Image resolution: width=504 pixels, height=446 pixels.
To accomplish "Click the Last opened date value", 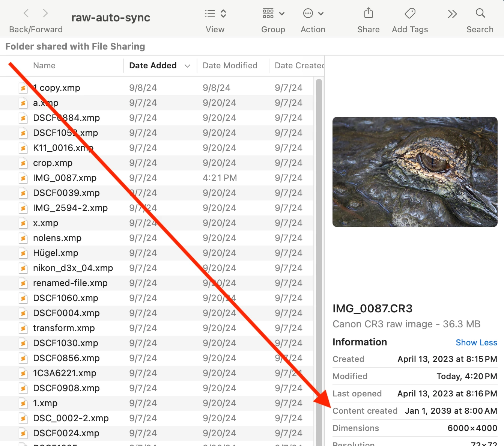I will click(447, 394).
